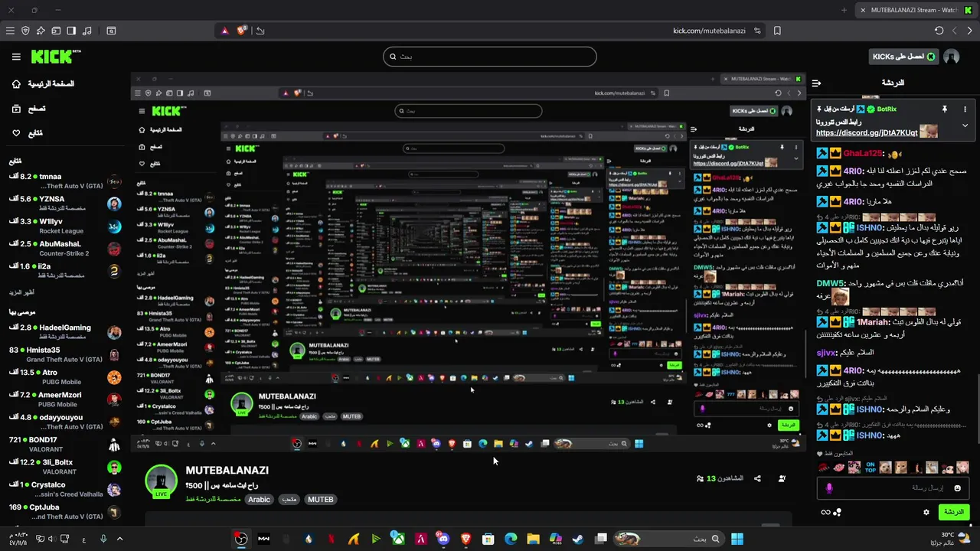Open the Following sidebar item
The image size is (980, 551).
[x=28, y=133]
